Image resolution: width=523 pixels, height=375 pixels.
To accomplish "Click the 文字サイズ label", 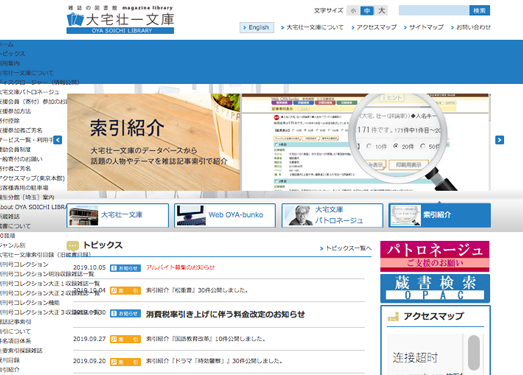I will 328,11.
